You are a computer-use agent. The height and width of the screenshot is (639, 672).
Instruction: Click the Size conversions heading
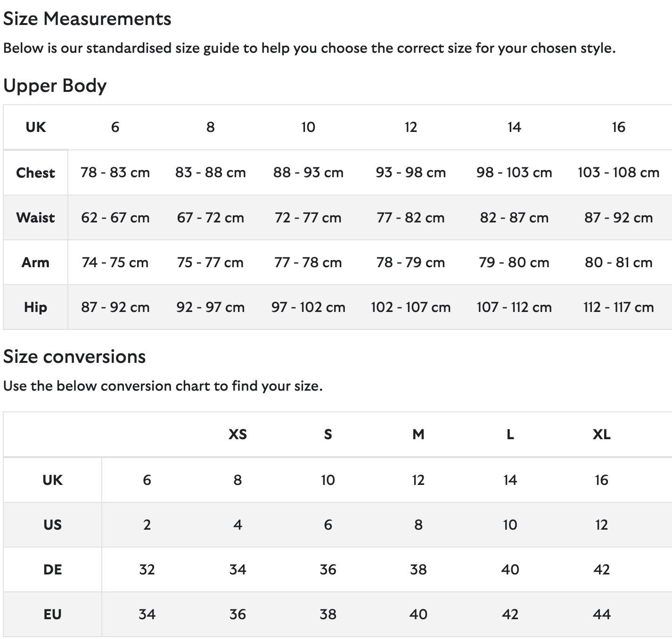pyautogui.click(x=74, y=357)
